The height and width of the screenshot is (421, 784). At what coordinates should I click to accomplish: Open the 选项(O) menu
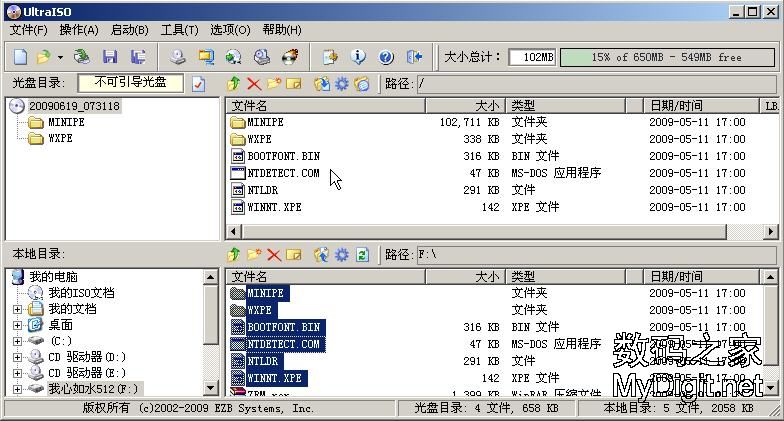point(230,30)
